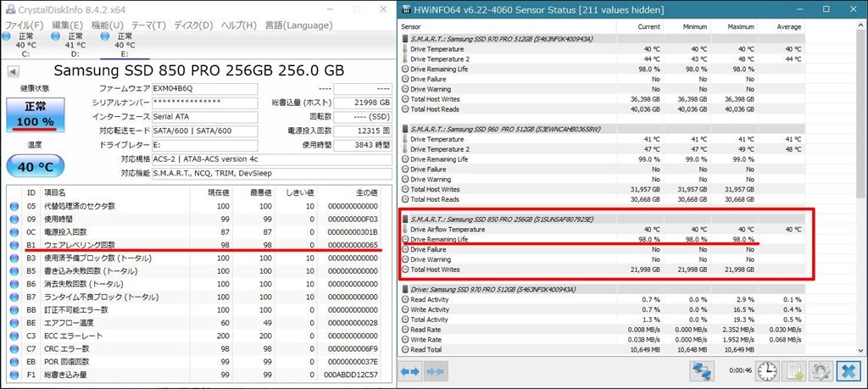Click the blue status dot for attribute BE エアフロー温度
Image resolution: width=868 pixels, height=389 pixels.
pos(15,323)
